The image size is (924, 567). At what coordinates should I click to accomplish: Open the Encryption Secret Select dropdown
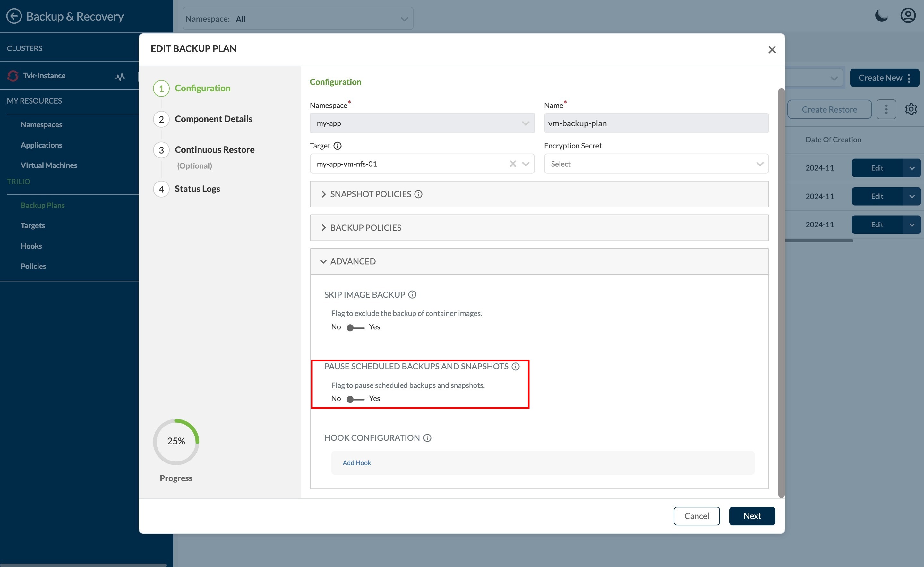click(x=656, y=164)
